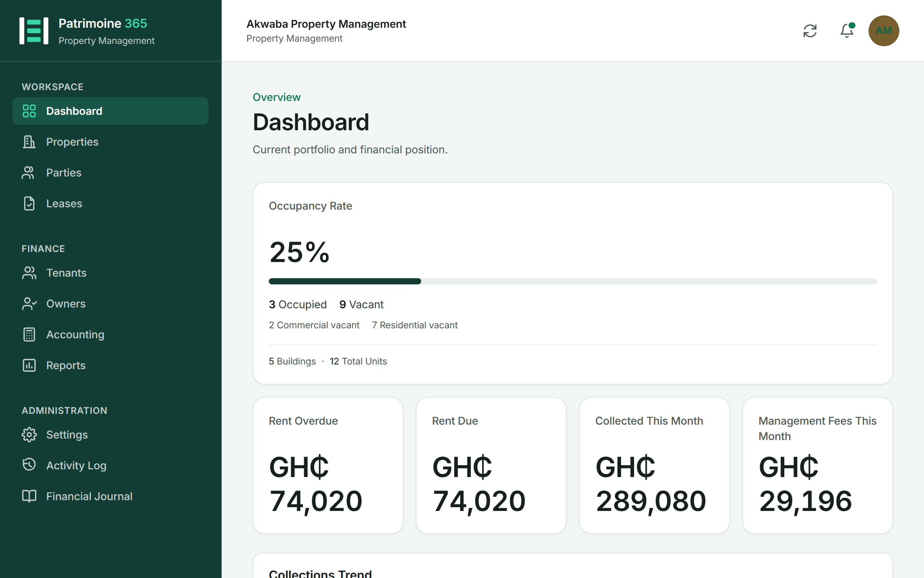Click the ADMINISTRATION section header

click(64, 410)
